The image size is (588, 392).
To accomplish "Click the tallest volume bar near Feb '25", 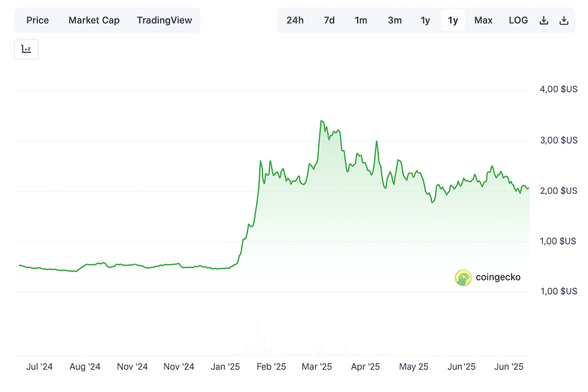I will coord(257,340).
